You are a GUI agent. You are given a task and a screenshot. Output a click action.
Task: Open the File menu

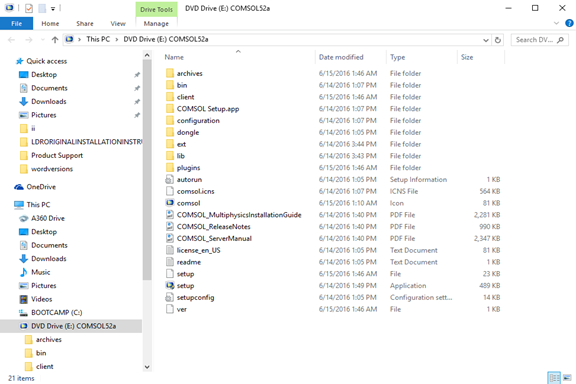[x=17, y=24]
